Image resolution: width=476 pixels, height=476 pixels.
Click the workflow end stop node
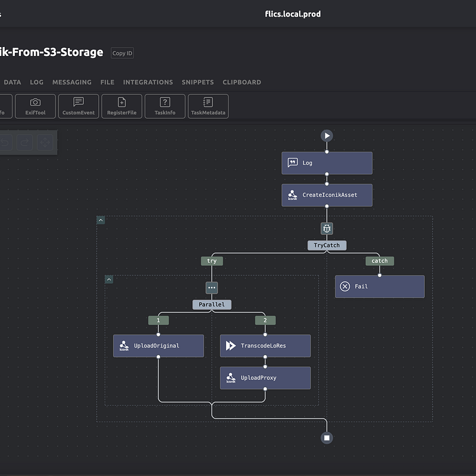327,438
